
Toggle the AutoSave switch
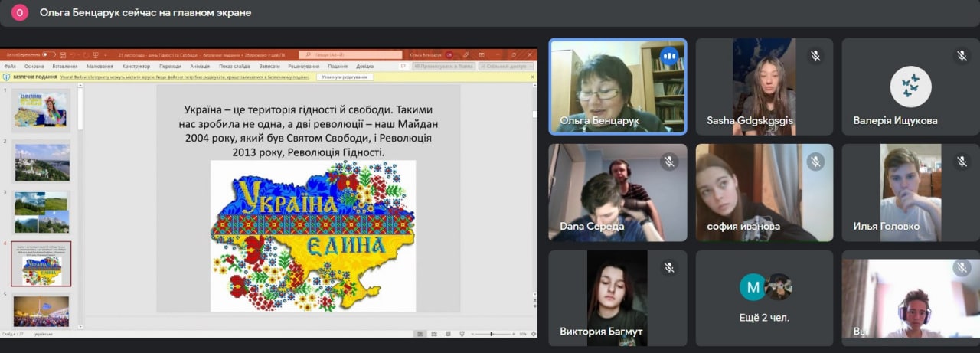pyautogui.click(x=48, y=55)
